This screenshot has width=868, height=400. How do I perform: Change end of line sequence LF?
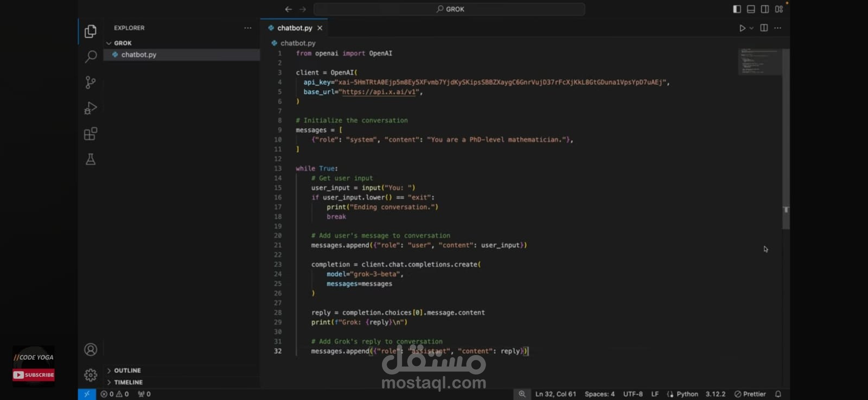click(x=655, y=394)
